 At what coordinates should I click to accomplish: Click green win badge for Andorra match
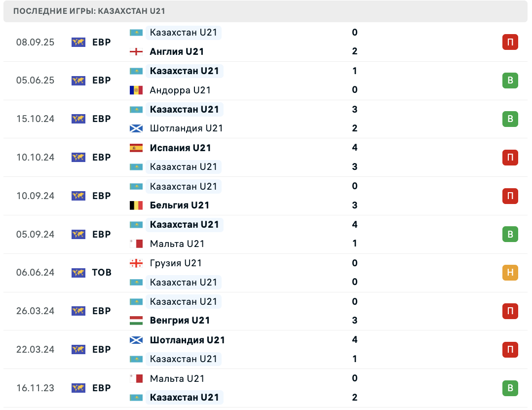point(510,81)
